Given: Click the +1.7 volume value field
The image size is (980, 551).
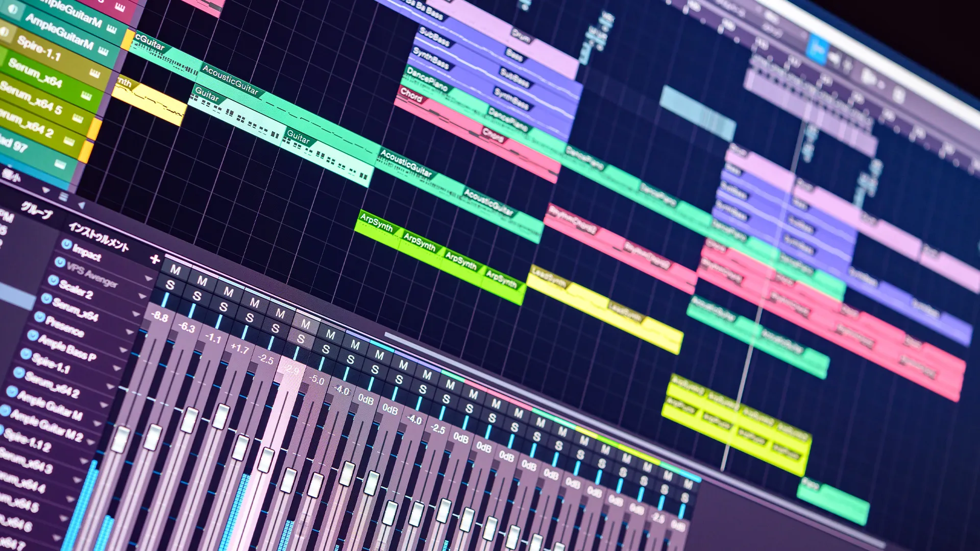Looking at the screenshot, I should point(239,349).
